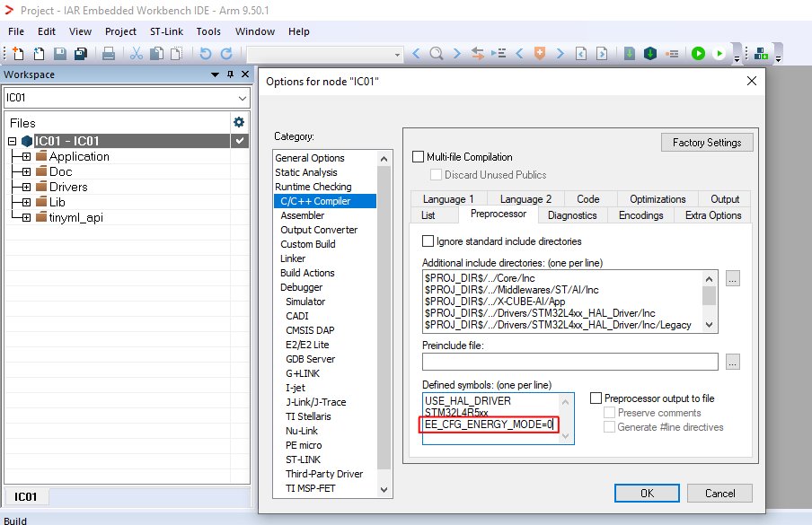This screenshot has width=812, height=525.
Task: Select the Debugger category
Action: (302, 287)
